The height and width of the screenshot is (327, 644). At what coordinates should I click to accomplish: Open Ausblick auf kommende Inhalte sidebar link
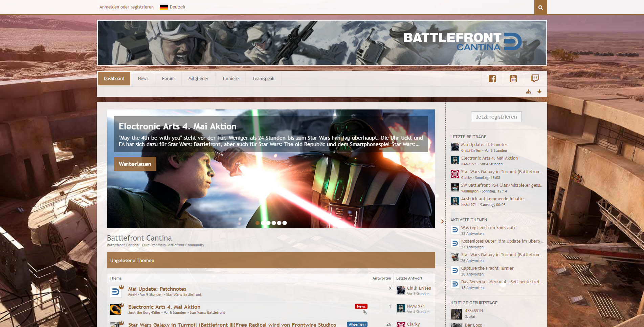492,199
